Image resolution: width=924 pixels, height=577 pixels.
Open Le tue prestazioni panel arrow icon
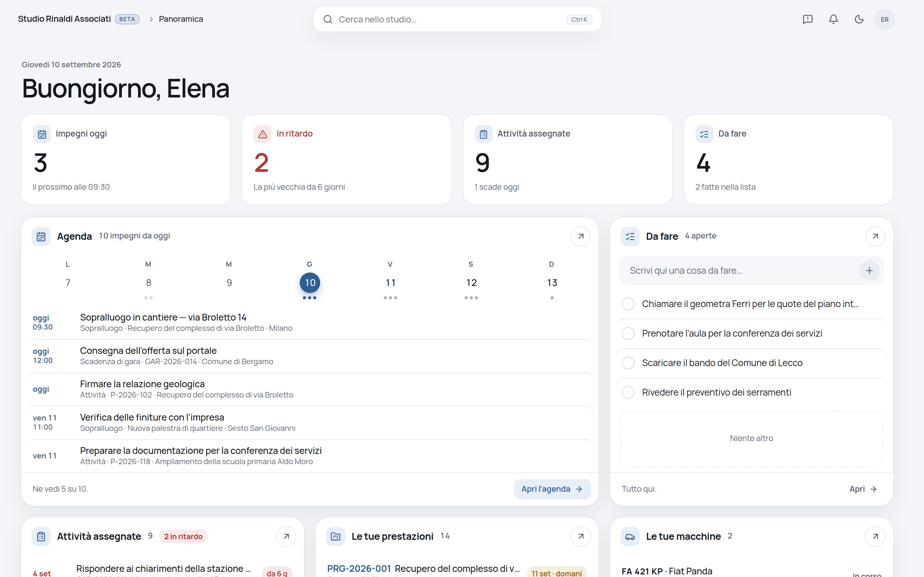[581, 537]
